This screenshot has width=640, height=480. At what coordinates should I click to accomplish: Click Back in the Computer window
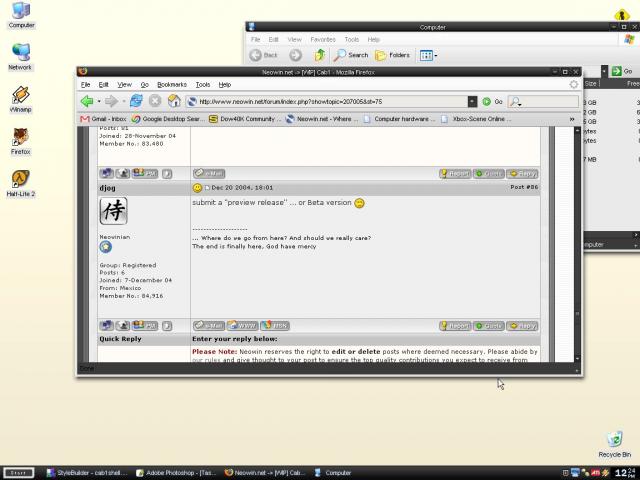[x=264, y=55]
